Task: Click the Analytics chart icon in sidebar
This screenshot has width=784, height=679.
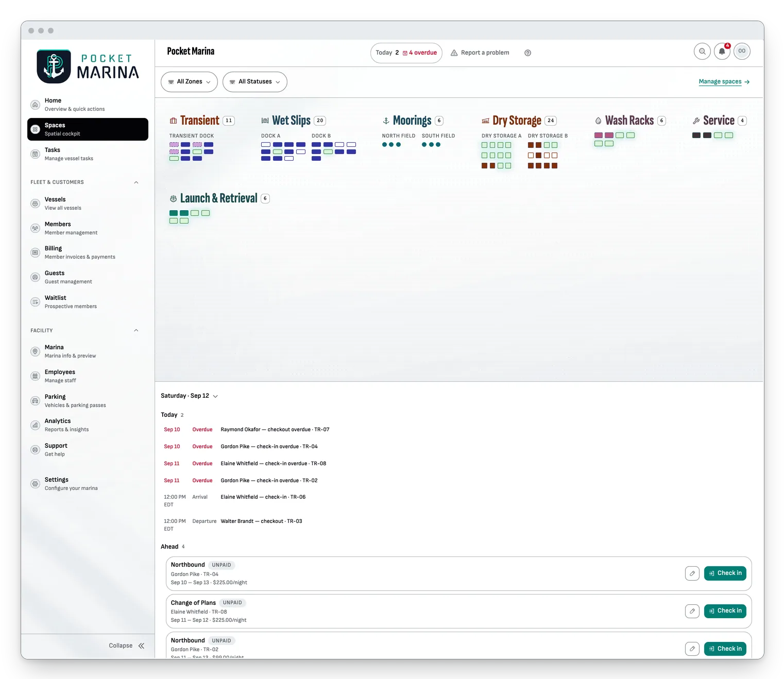Action: 35,425
